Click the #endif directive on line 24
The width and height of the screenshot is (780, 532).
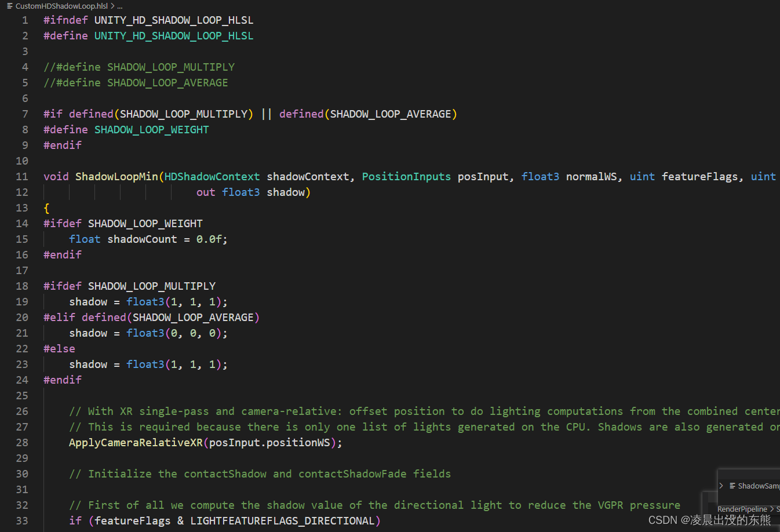62,380
